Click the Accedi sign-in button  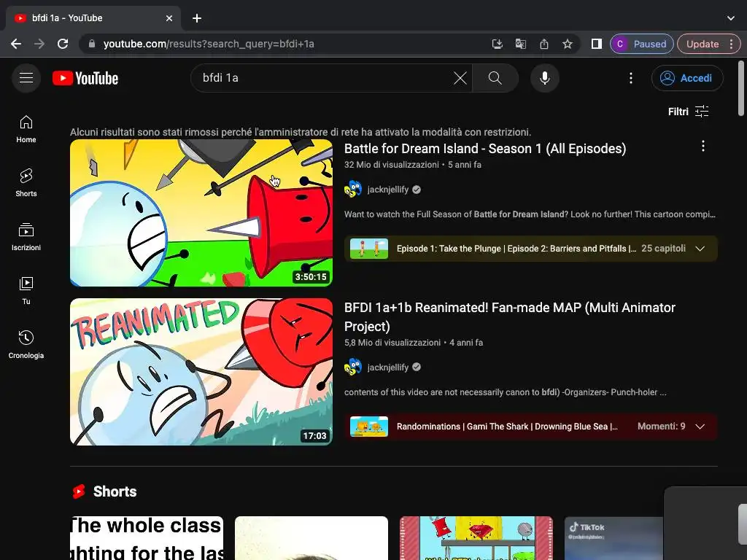point(687,78)
